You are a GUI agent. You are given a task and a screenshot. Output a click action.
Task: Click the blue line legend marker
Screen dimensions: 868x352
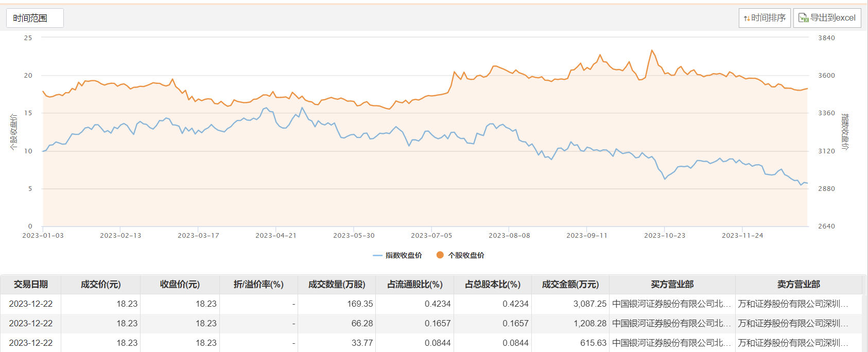pos(377,255)
